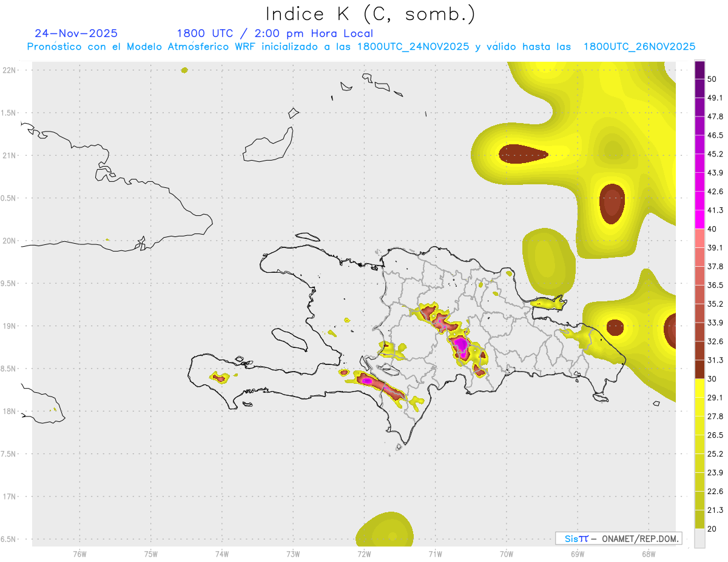Screen dimensions: 728x562
Task: Click the colorbar value "20"
Action: pyautogui.click(x=712, y=529)
